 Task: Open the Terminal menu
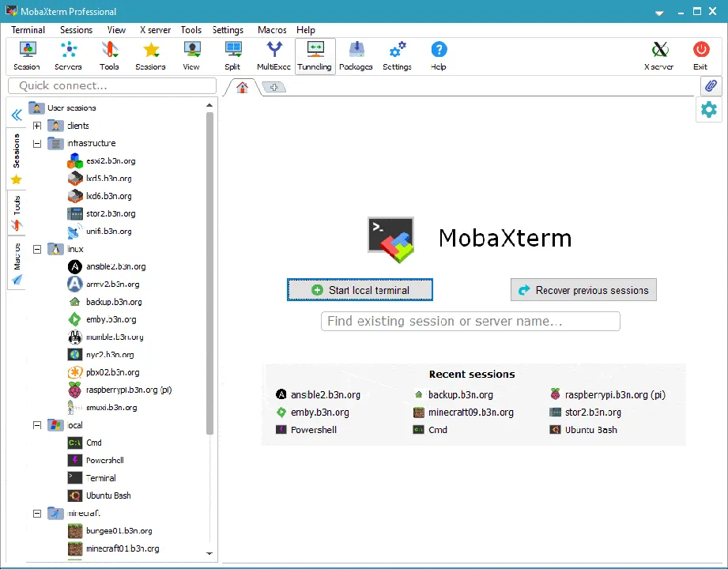click(28, 30)
